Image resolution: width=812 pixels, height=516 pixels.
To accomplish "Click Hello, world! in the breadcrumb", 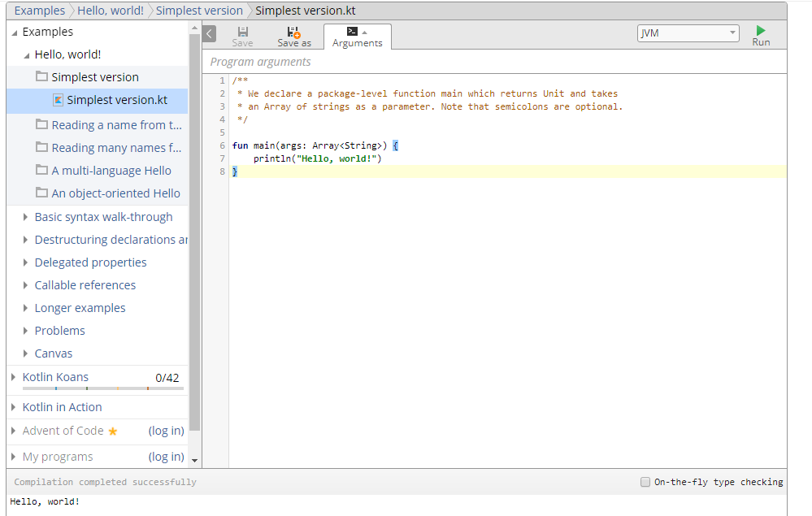I will coord(111,11).
